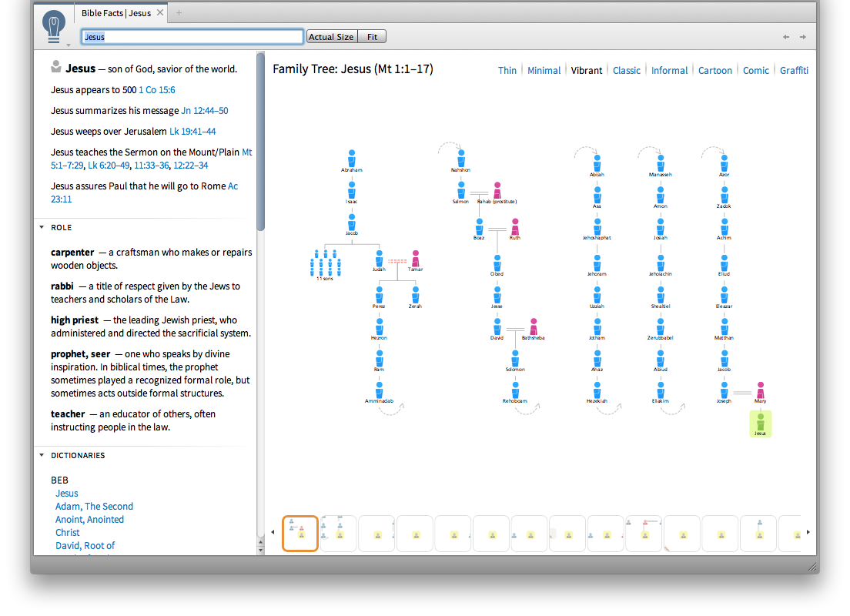
Task: Select Abraham's figure in the family tree
Action: tap(351, 159)
